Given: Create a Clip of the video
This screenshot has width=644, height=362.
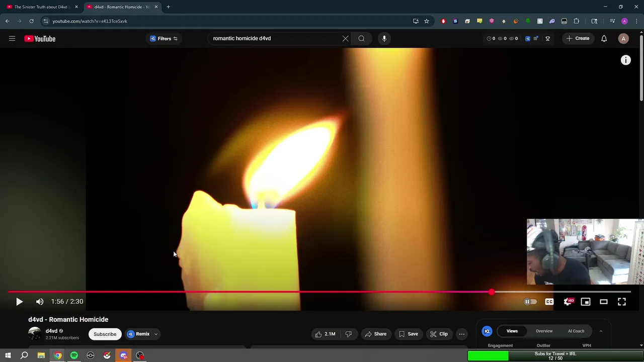Looking at the screenshot, I should [x=439, y=334].
